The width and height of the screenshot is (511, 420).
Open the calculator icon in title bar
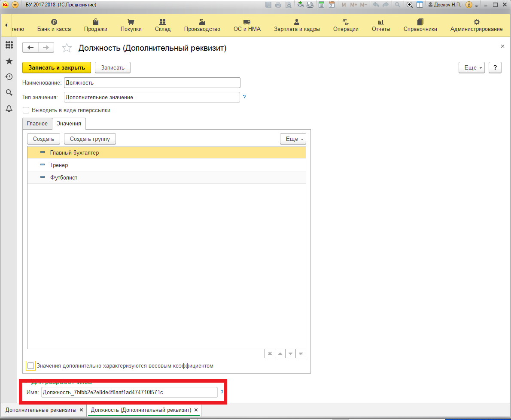tap(321, 5)
